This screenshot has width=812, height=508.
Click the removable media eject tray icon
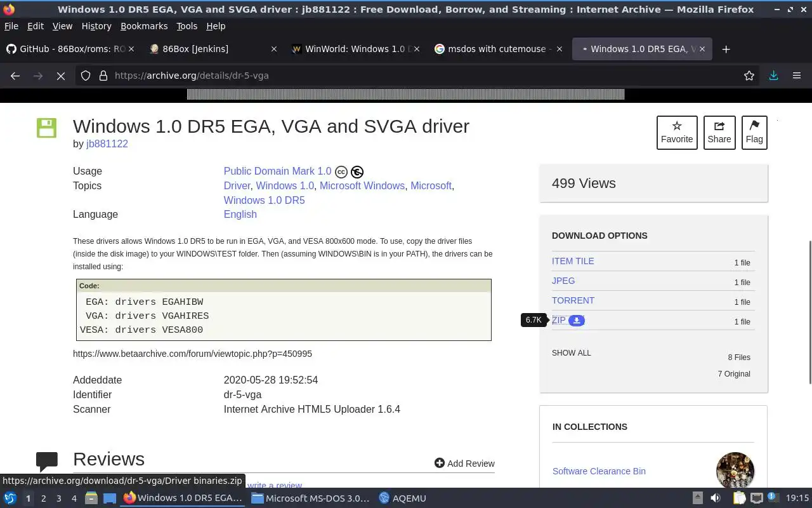click(x=698, y=498)
